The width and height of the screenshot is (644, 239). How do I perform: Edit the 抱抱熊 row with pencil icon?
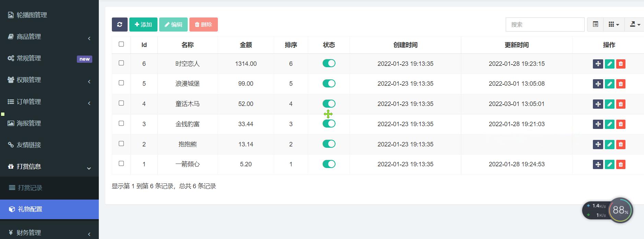[x=609, y=144]
